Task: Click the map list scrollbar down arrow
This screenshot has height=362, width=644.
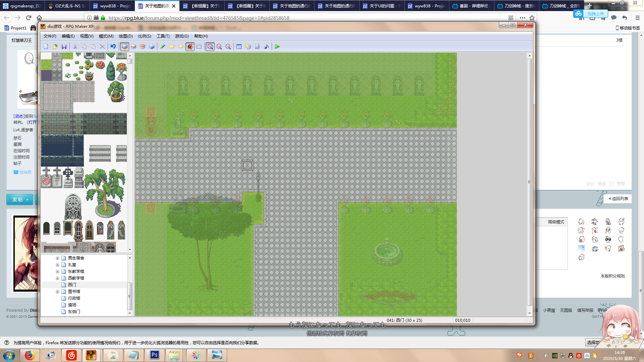Action: click(130, 313)
